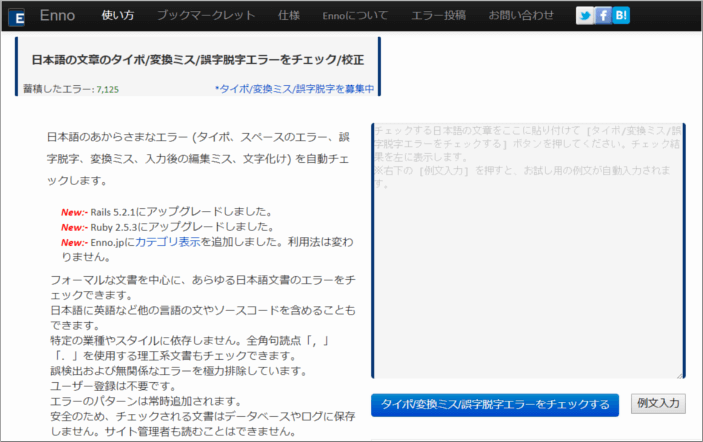Go to the ブックマークレット page
703x442 pixels.
coord(206,15)
